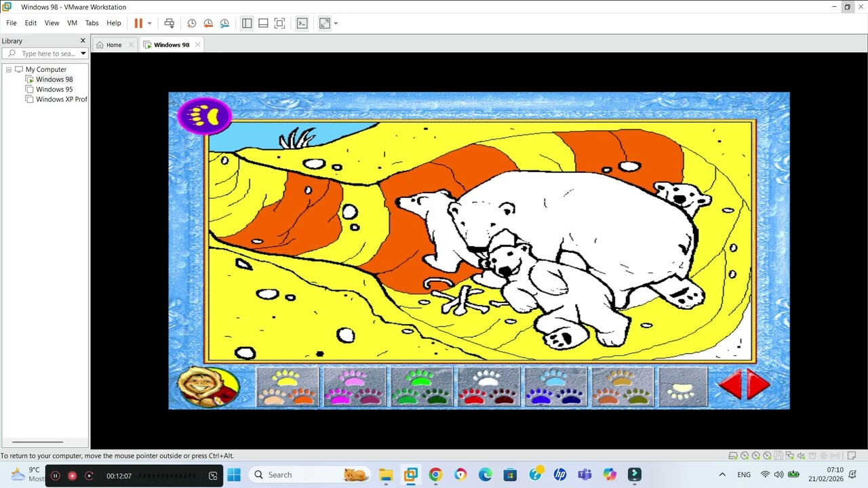
Task: Toggle console view icon
Action: 302,23
